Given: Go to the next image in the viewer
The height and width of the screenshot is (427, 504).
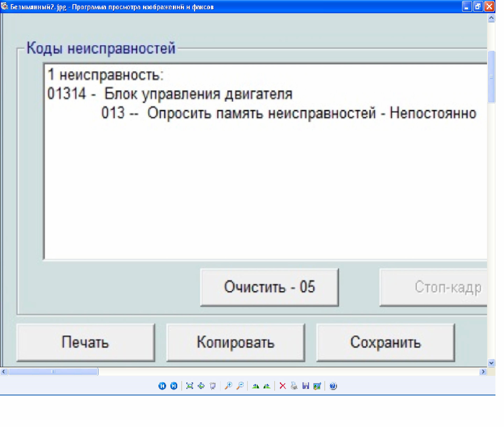Looking at the screenshot, I should 174,386.
